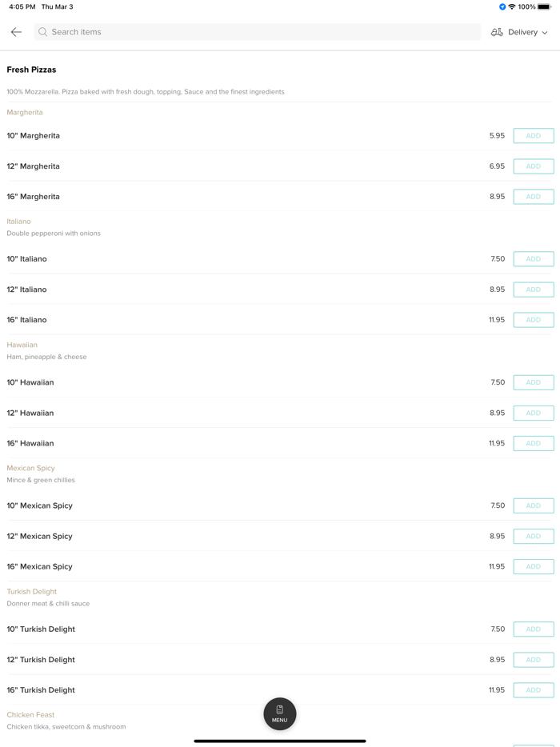560x747 pixels.
Task: Tap the location services status icon
Action: [x=502, y=7]
